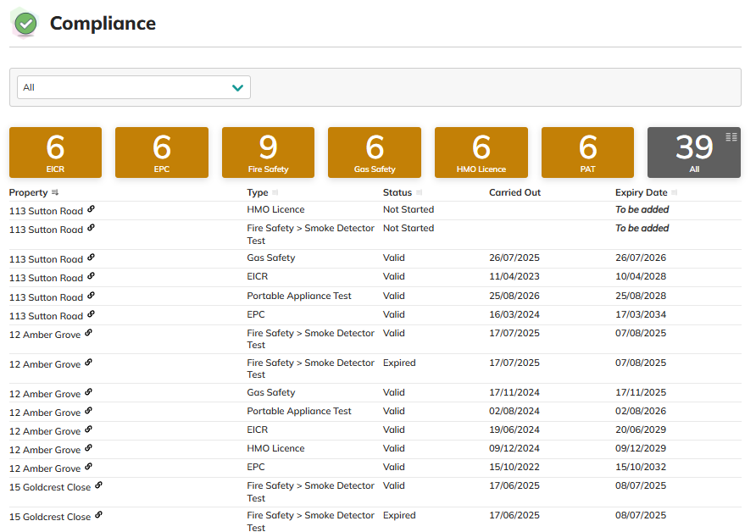756x532 pixels.
Task: Expand the filter using the green chevron arrow
Action: click(x=237, y=87)
